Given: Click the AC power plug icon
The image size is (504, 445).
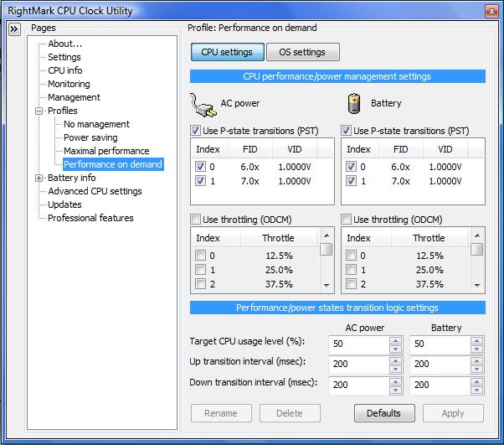Looking at the screenshot, I should pos(203,105).
